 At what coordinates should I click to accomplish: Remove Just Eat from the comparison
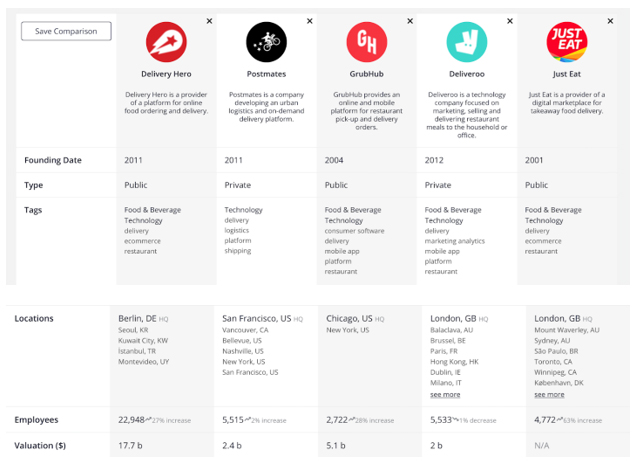click(x=609, y=21)
